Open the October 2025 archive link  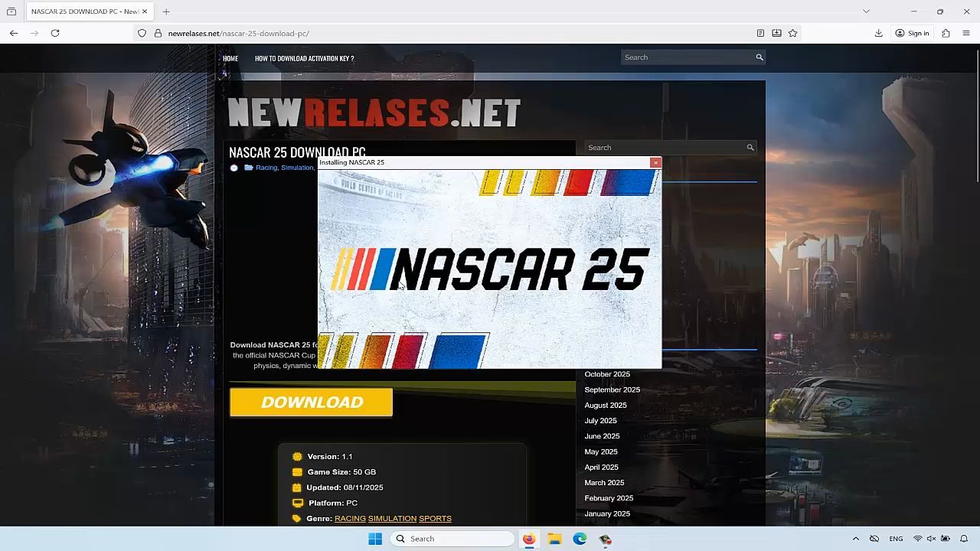click(x=607, y=374)
